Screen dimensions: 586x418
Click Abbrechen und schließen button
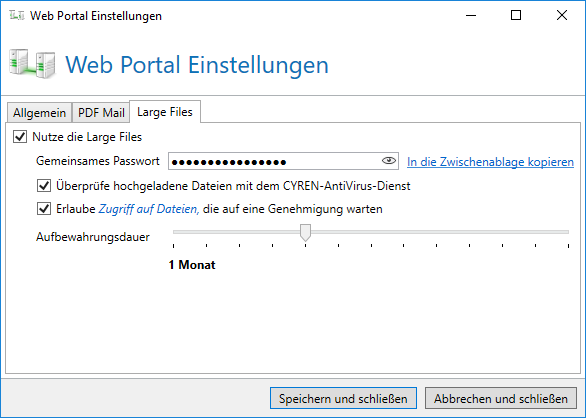[x=501, y=398]
